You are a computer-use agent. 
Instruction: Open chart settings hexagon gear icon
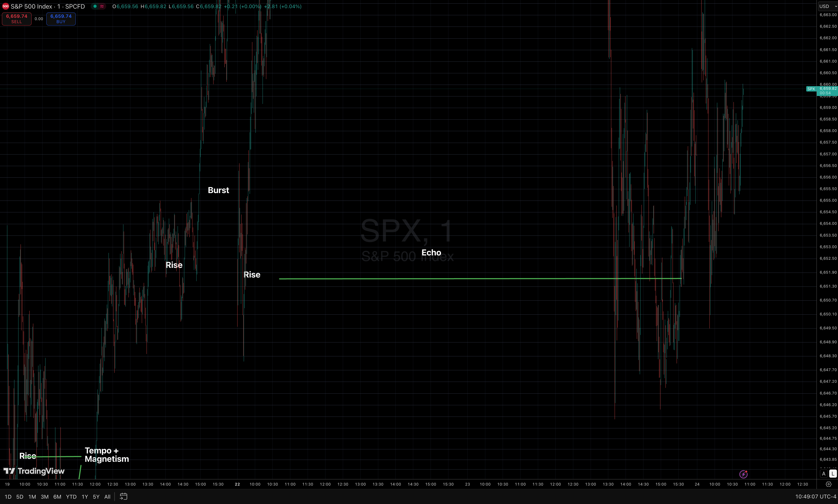click(829, 484)
